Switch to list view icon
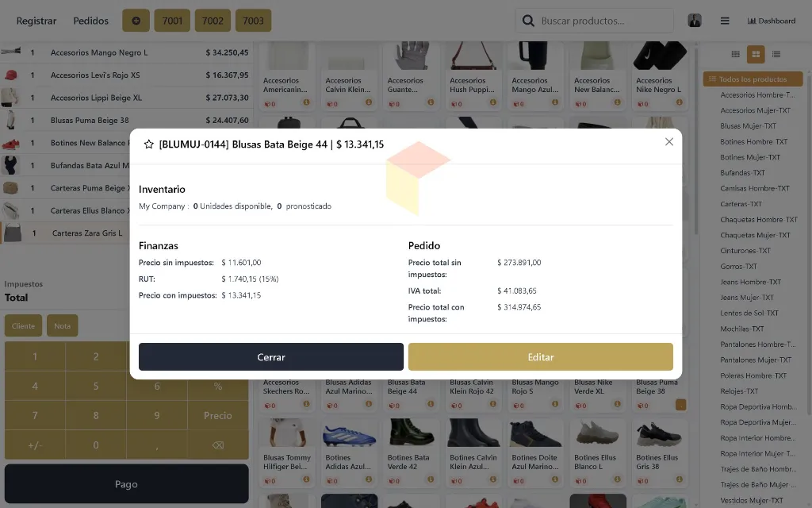 coord(776,54)
